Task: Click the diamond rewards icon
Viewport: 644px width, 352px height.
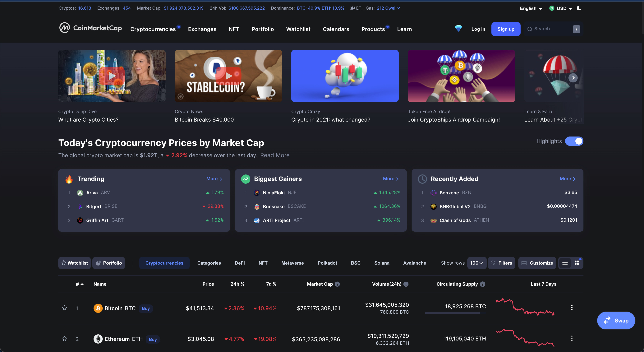Action: [458, 29]
